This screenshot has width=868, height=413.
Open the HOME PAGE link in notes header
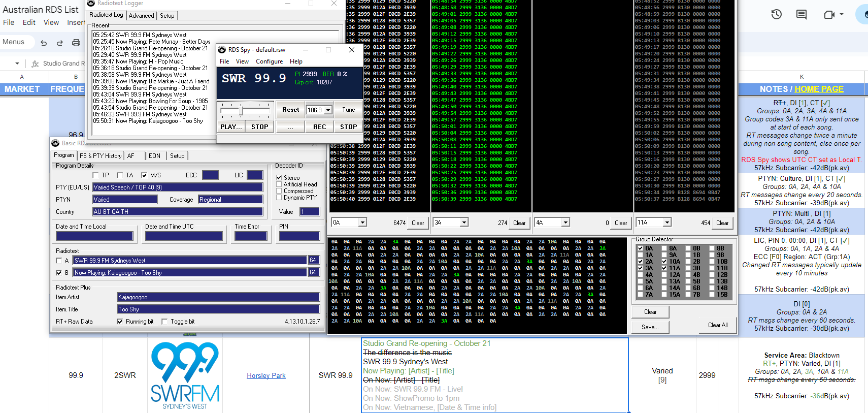pos(819,89)
